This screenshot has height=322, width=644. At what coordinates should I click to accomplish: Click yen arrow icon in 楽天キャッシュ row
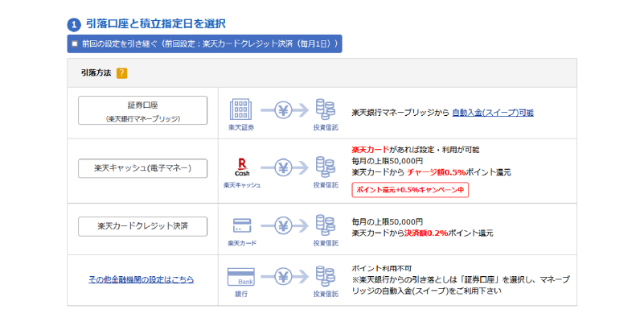(x=284, y=167)
